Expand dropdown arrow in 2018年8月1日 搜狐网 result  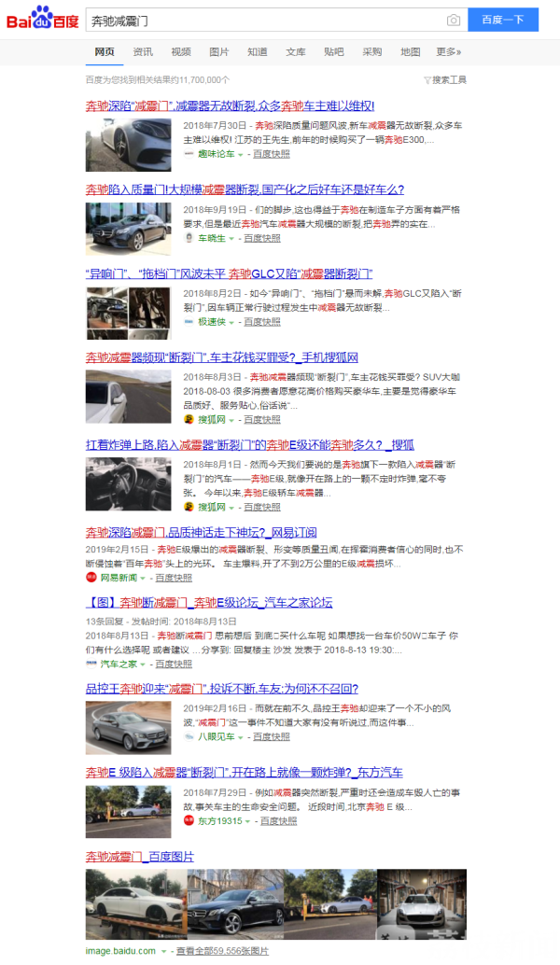click(231, 508)
